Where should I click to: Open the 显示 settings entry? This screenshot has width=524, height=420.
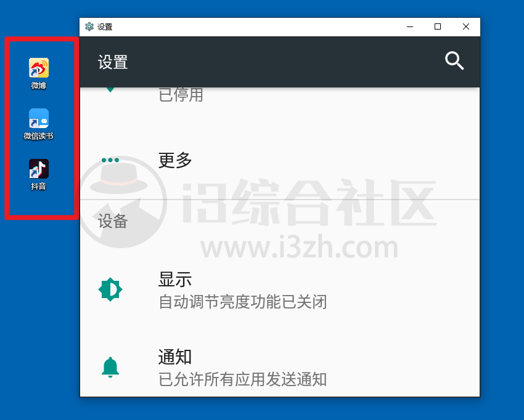(280, 290)
